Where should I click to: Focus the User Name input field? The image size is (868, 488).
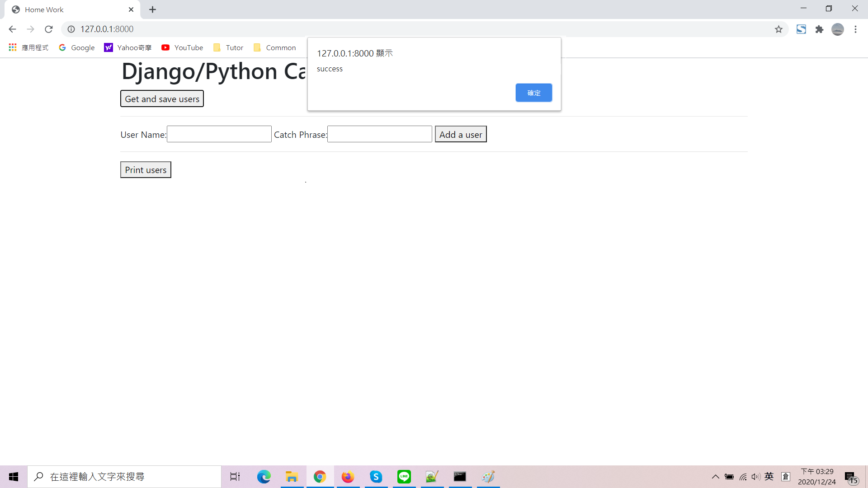(219, 134)
